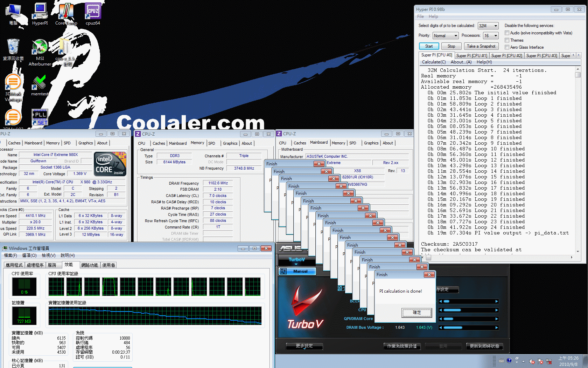Click the Intel Core i7 logo in CPU-Z
Viewport: 588px width, 368px height.
coord(110,164)
